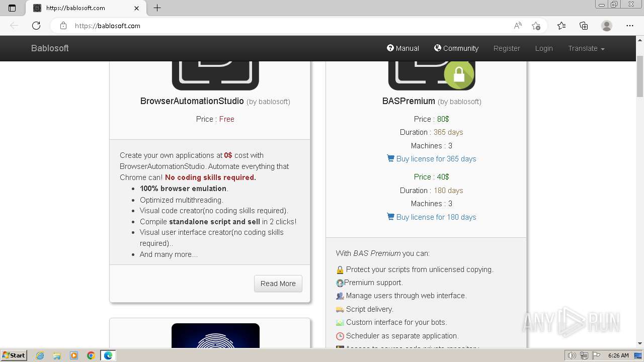Click the 'Script delivery.' line
Image resolution: width=644 pixels, height=362 pixels.
(x=365, y=309)
